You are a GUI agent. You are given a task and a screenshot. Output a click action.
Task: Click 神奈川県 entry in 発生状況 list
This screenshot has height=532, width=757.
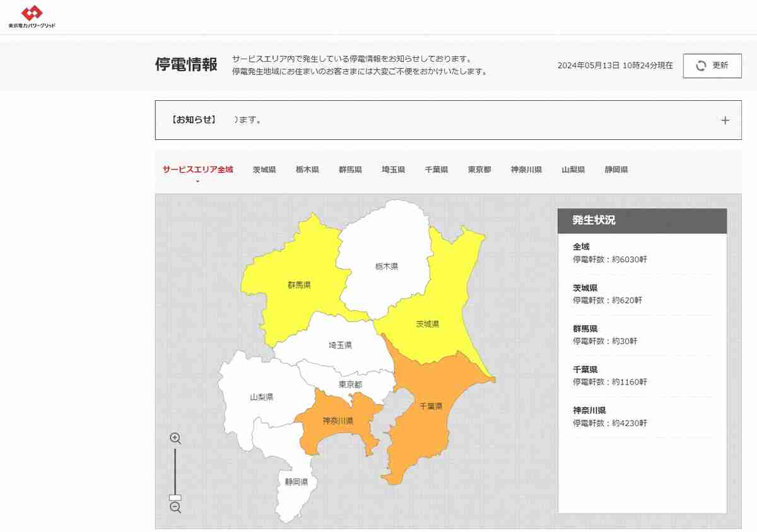(x=589, y=410)
